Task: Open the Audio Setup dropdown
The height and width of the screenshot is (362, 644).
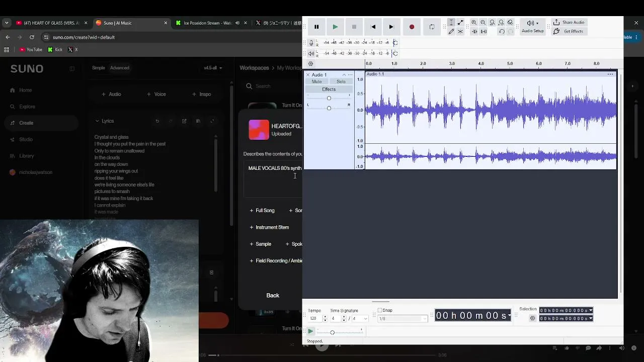Action: point(532,26)
